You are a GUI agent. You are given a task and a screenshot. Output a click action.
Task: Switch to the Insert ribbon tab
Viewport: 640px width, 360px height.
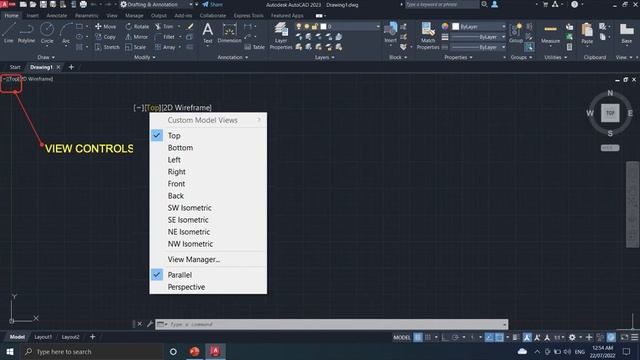(x=33, y=16)
